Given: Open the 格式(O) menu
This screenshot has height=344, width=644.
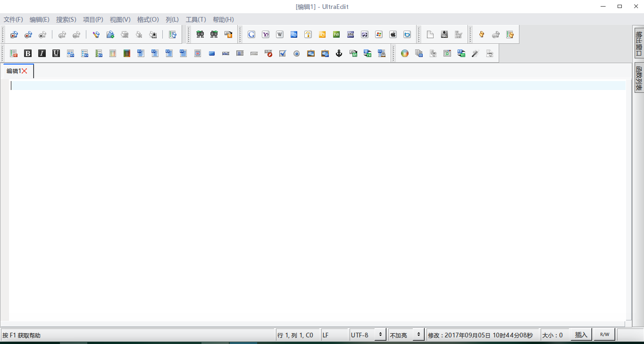Looking at the screenshot, I should [148, 19].
